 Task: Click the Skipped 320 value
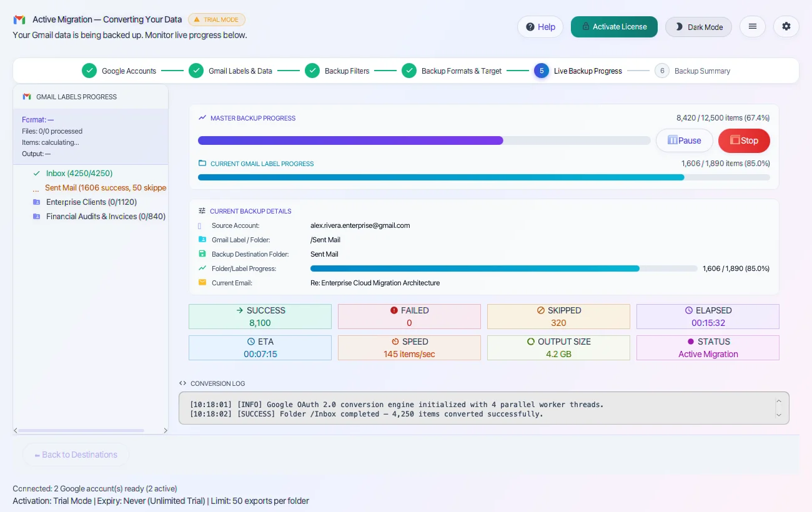(558, 323)
